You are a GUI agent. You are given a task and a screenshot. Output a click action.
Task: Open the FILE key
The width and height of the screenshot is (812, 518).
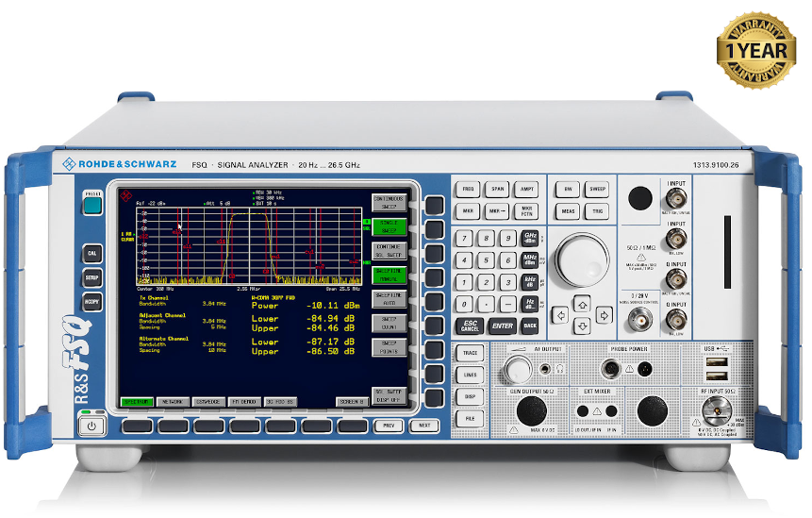[x=470, y=419]
